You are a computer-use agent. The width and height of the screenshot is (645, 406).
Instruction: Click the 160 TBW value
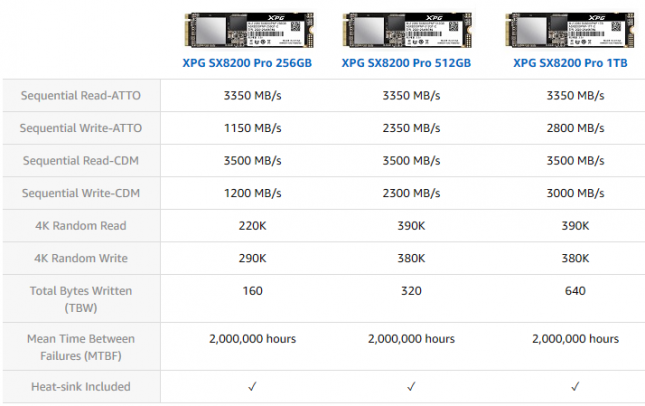pos(253,291)
